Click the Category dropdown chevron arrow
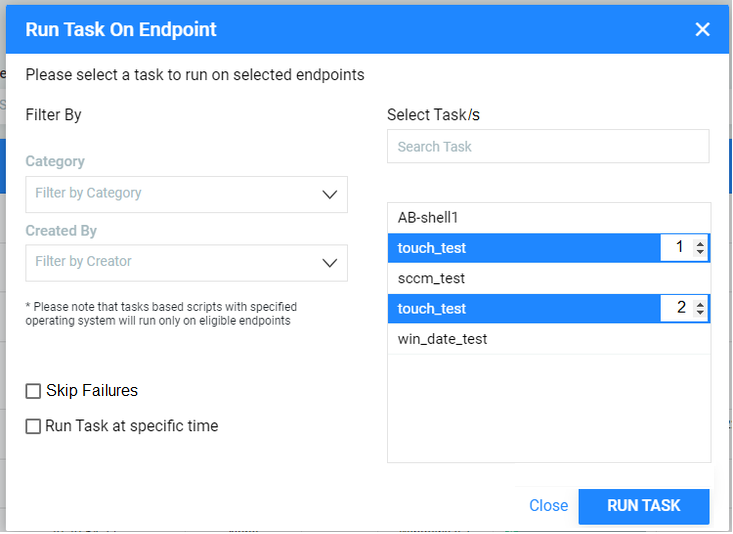 click(330, 194)
